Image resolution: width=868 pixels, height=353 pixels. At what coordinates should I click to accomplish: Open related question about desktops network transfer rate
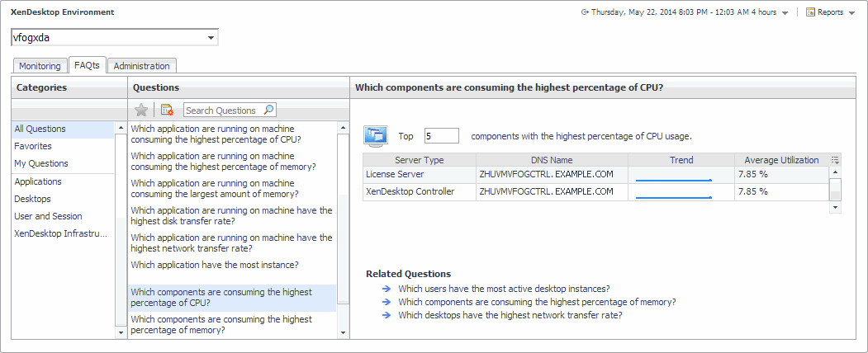click(510, 315)
